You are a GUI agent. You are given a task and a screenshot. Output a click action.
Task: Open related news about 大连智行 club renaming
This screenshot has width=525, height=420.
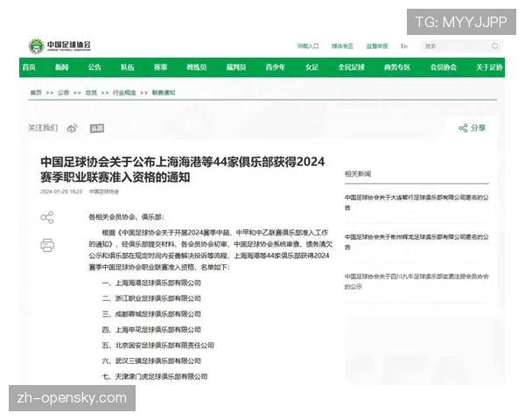(416, 202)
